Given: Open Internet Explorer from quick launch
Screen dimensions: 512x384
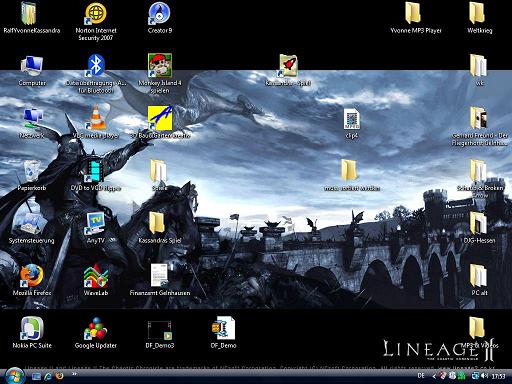Looking at the screenshot, I should click(48, 376).
